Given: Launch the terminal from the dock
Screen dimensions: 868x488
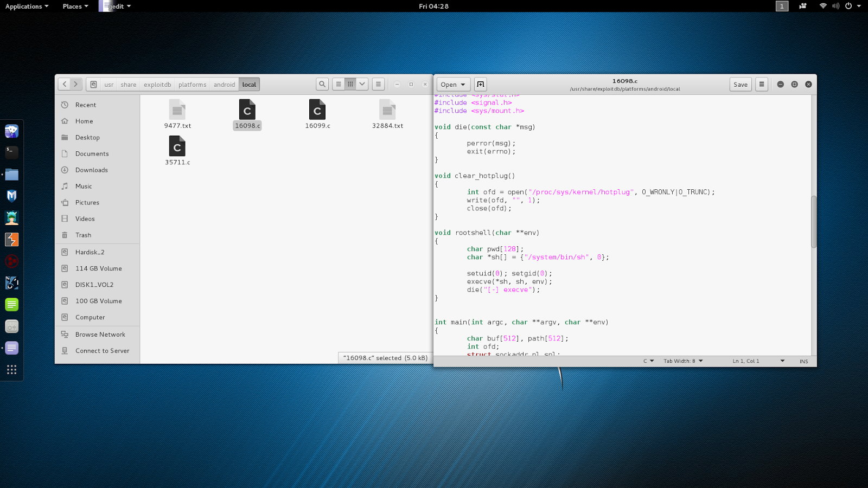Looking at the screenshot, I should [12, 152].
